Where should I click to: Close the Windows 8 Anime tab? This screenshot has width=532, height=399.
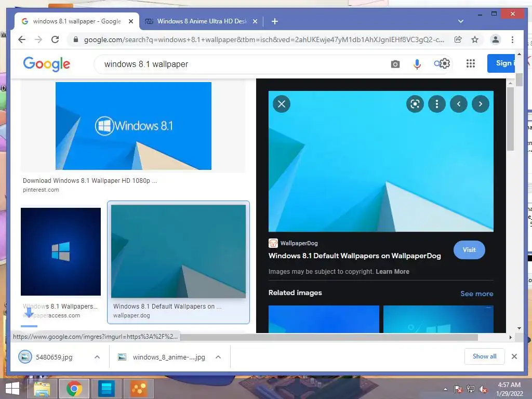click(x=255, y=21)
